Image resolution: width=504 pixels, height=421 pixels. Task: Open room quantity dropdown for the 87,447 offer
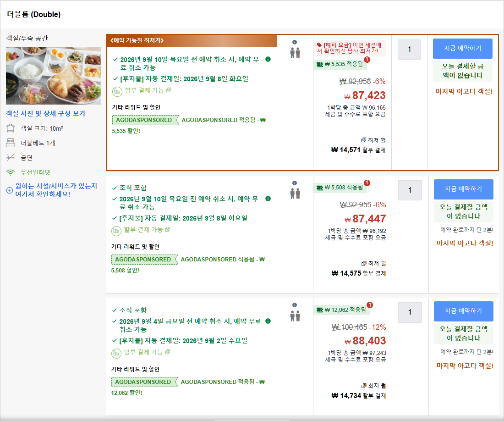[x=410, y=190]
